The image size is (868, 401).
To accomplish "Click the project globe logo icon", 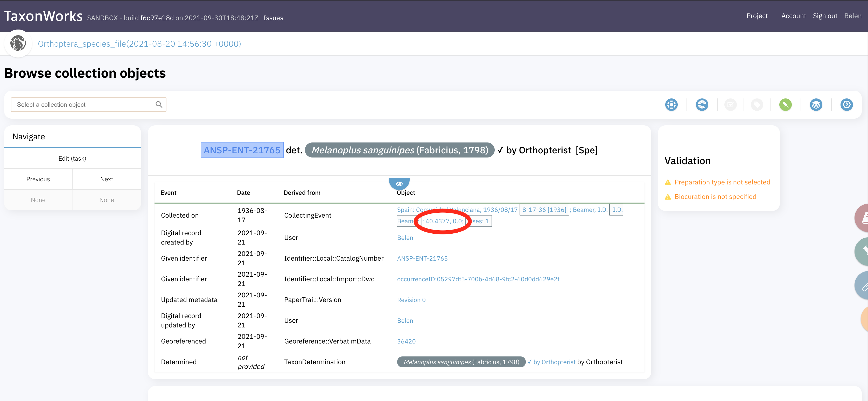I will (18, 44).
